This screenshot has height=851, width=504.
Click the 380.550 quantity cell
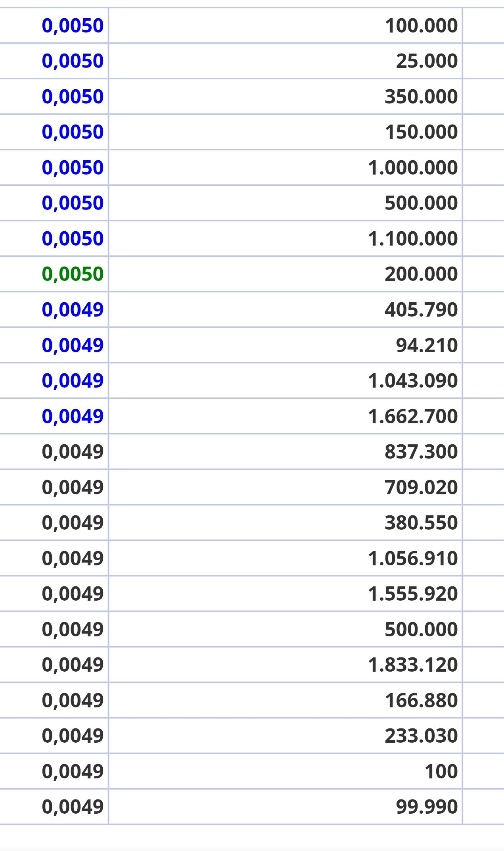(x=286, y=523)
